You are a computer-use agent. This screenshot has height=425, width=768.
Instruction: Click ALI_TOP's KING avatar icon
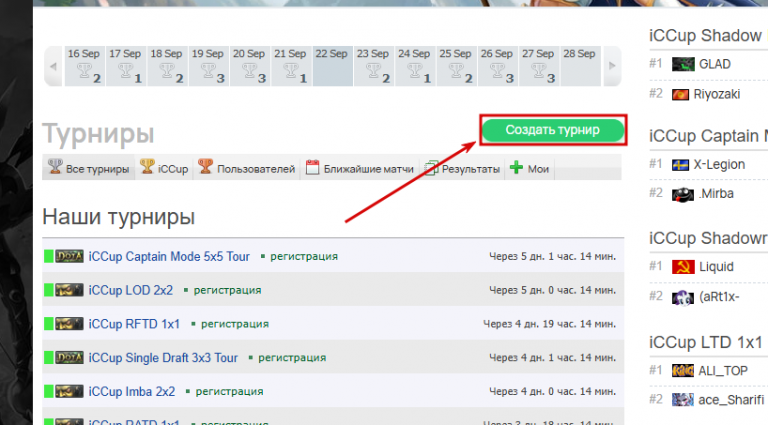[683, 371]
